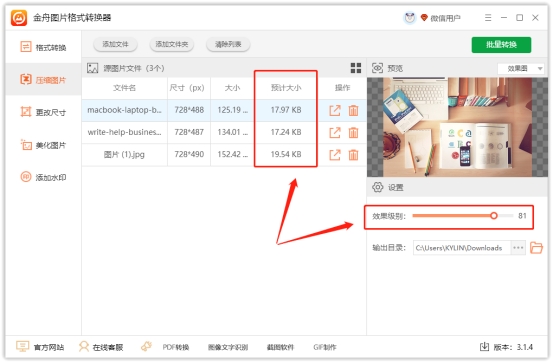Start conversion with 批量转换 button
Screen dimensions: 553x364
501,45
